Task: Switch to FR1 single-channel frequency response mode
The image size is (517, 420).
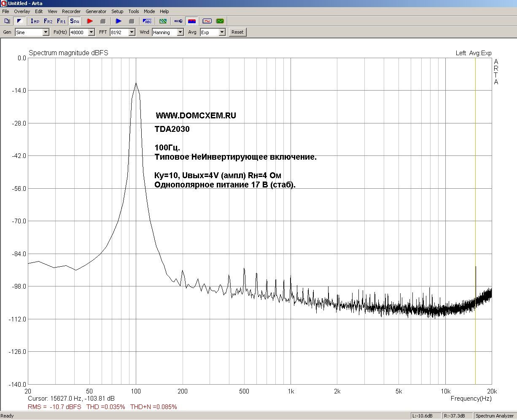Action: click(x=61, y=21)
